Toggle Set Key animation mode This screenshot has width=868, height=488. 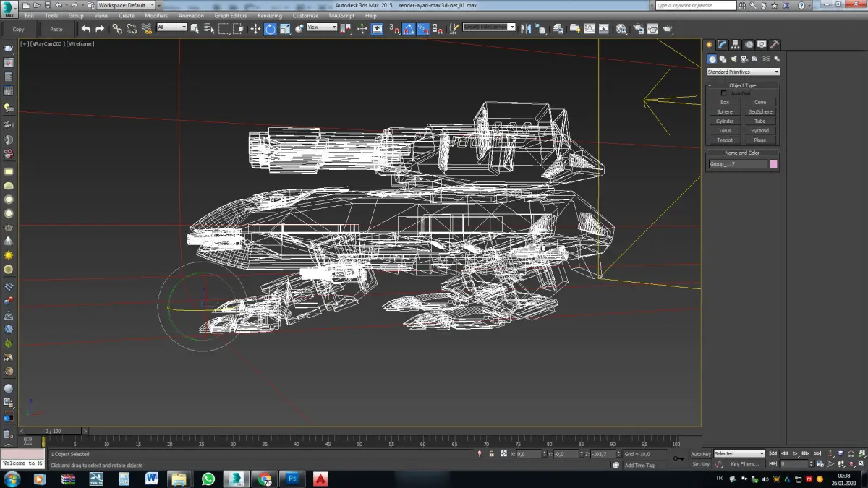coord(700,464)
